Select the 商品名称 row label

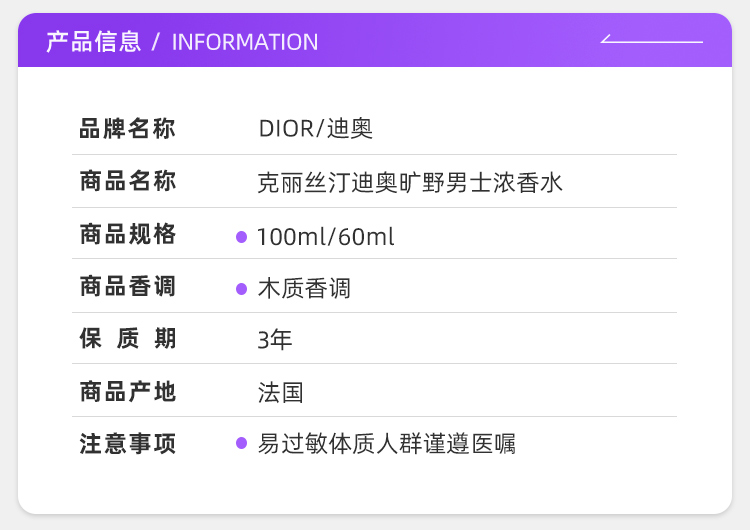(x=127, y=182)
